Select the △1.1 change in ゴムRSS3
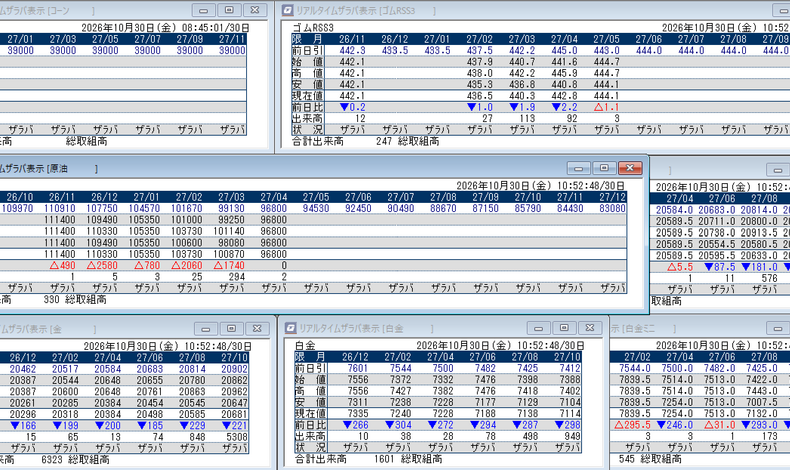 click(x=606, y=107)
